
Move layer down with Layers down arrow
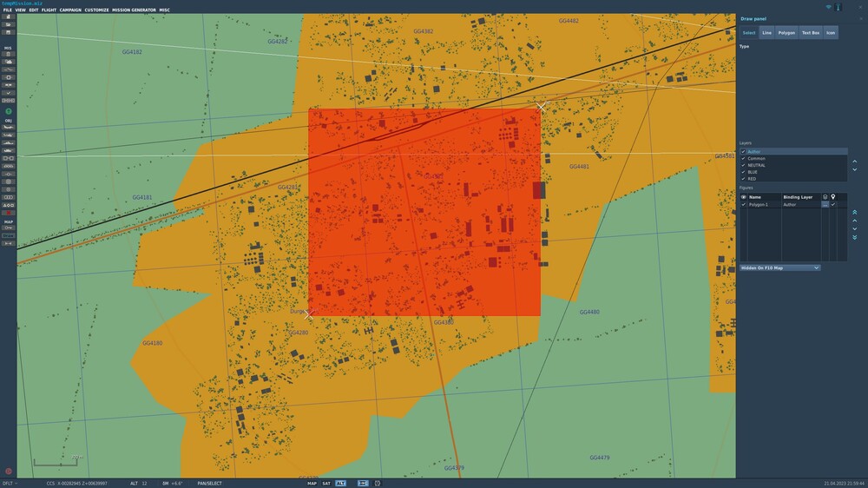click(x=855, y=169)
